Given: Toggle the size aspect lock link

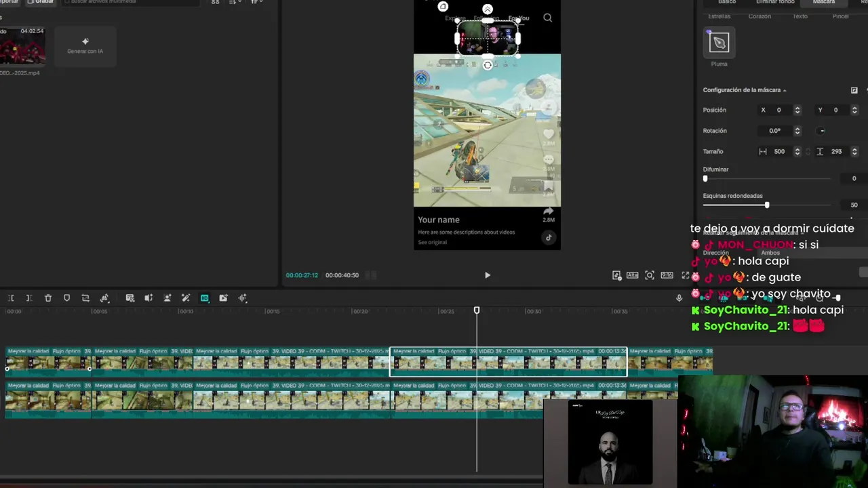Looking at the screenshot, I should click(808, 152).
